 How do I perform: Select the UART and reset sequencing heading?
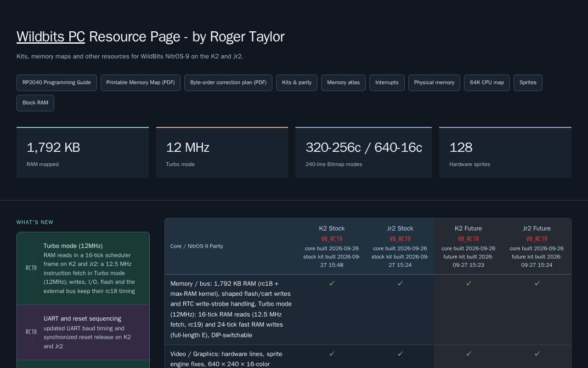point(82,319)
